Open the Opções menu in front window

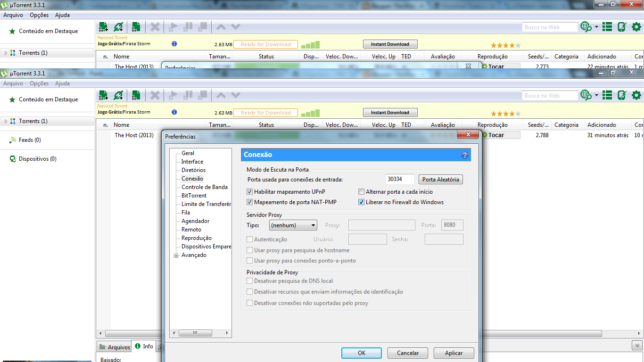39,83
